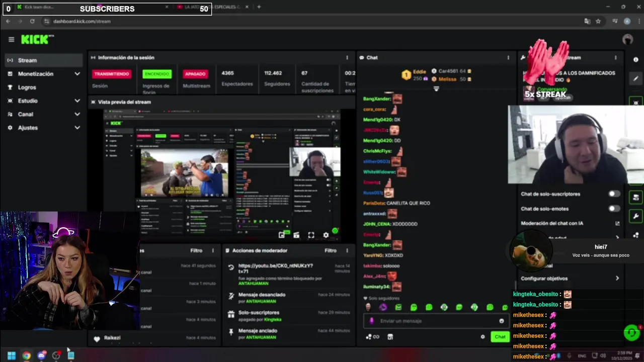Click the green support bubble at bottom right
The height and width of the screenshot is (362, 644).
(x=631, y=332)
